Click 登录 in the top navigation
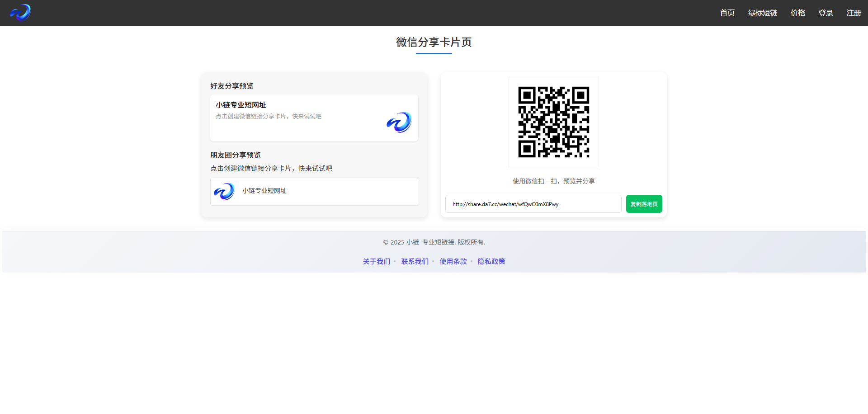The width and height of the screenshot is (868, 414). click(826, 13)
